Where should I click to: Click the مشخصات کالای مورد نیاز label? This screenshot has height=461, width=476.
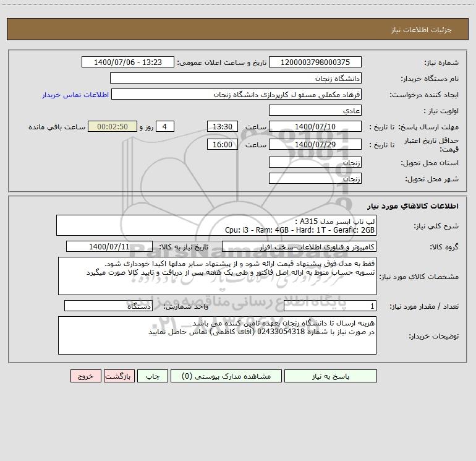[x=419, y=277]
